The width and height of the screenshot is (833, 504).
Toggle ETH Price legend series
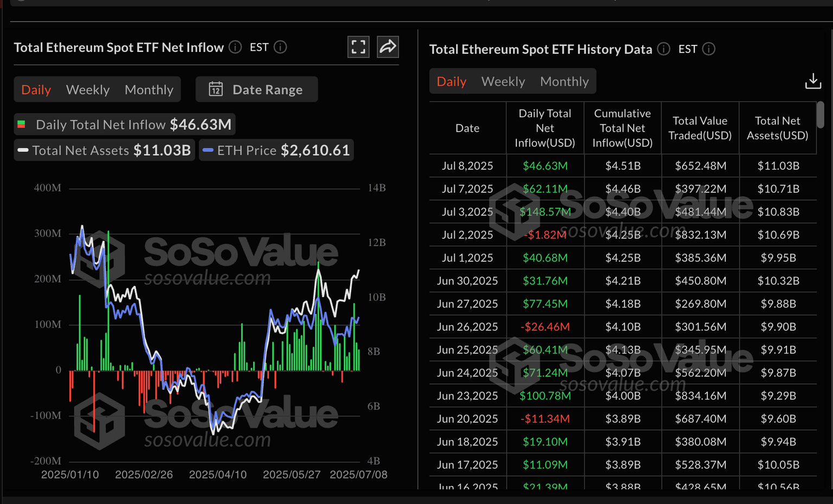pyautogui.click(x=277, y=150)
